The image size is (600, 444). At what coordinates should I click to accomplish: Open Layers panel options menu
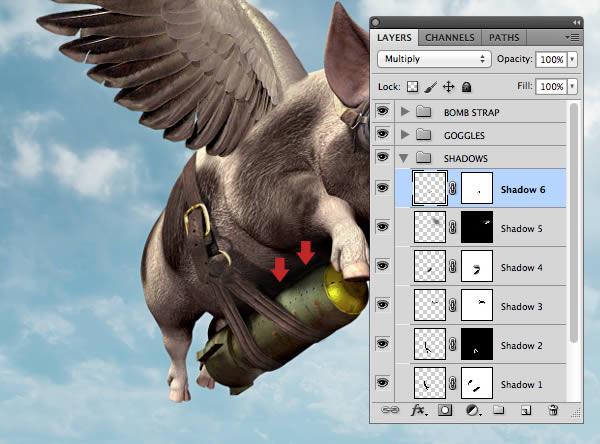(572, 38)
